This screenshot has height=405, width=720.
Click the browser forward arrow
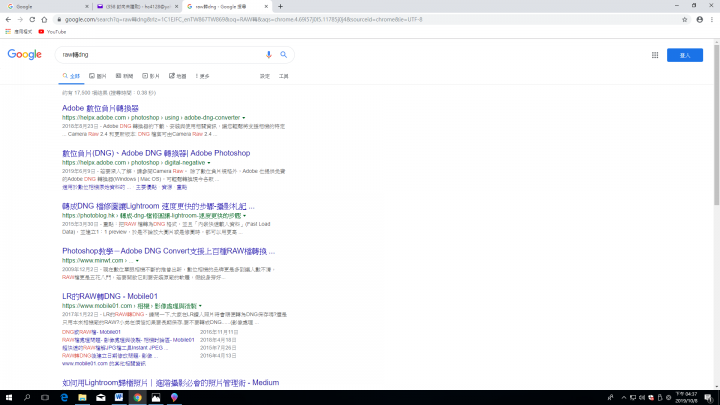pos(20,19)
